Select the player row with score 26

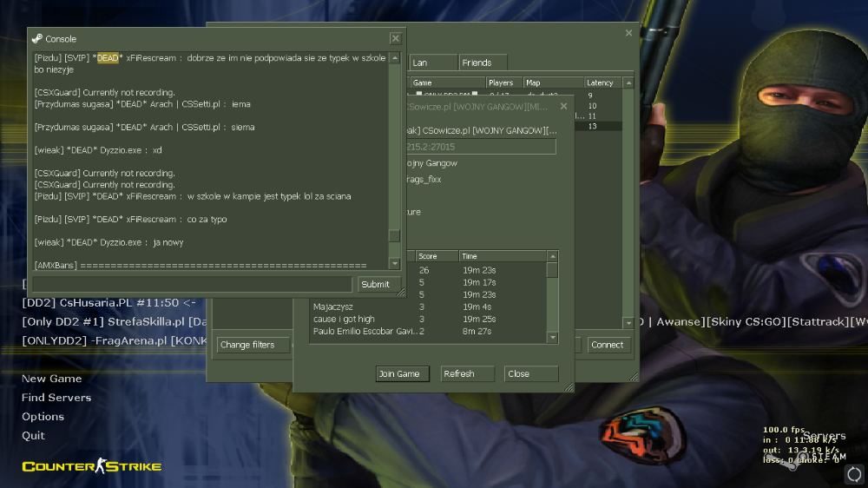(477, 270)
